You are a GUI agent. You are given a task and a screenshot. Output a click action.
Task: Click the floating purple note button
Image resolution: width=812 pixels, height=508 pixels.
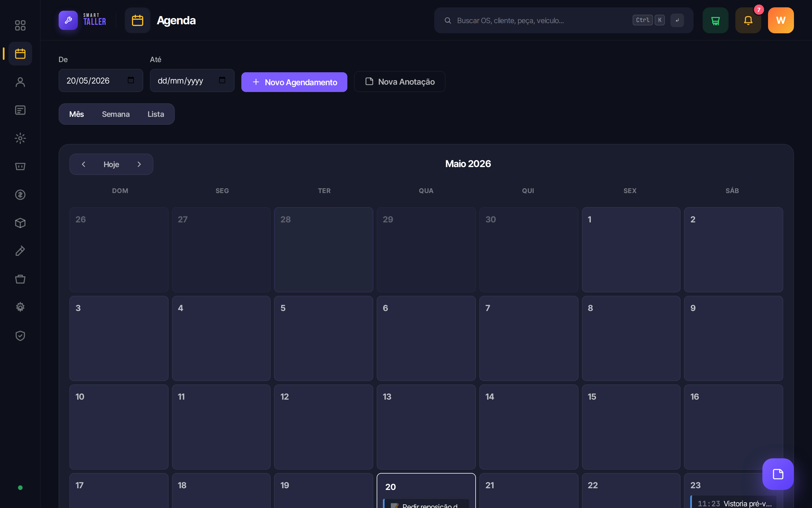pos(778,474)
